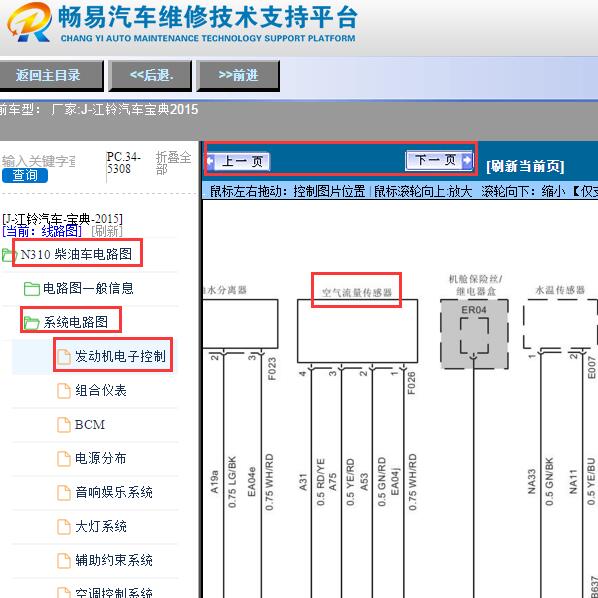Focus the keyword search input field
This screenshot has width=598, height=598.
(38, 161)
